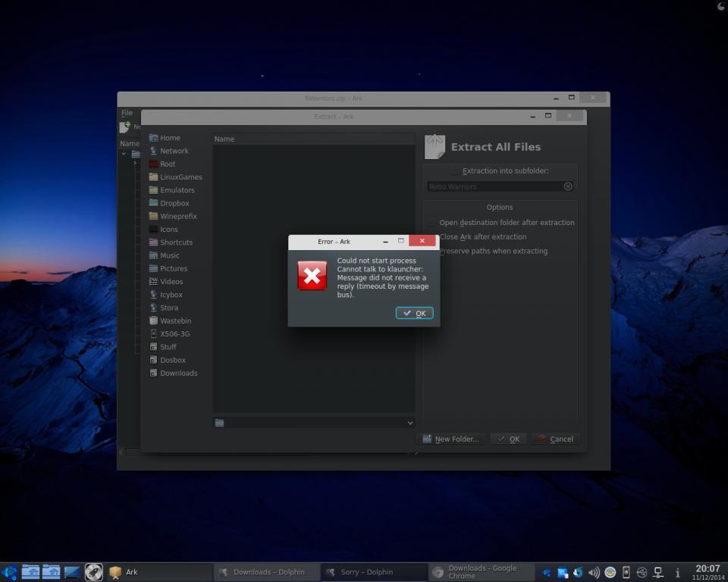
Task: Open the KDE application launcher
Action: coord(10,572)
